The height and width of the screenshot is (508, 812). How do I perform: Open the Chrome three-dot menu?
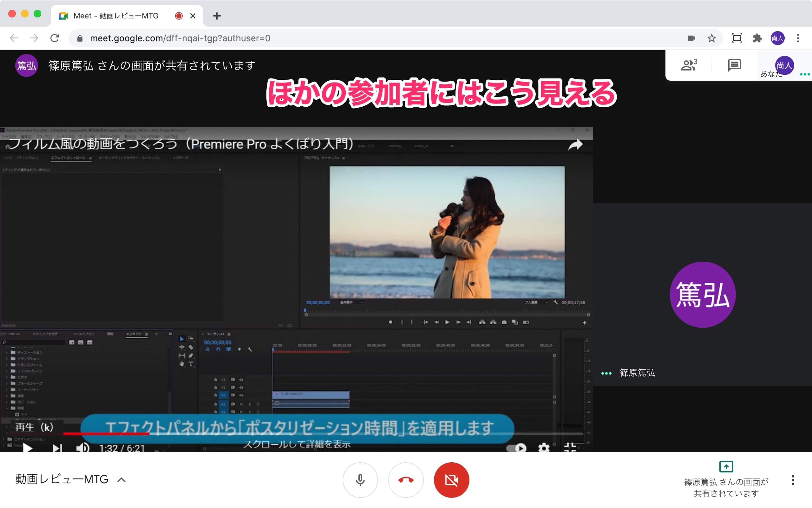pos(798,38)
